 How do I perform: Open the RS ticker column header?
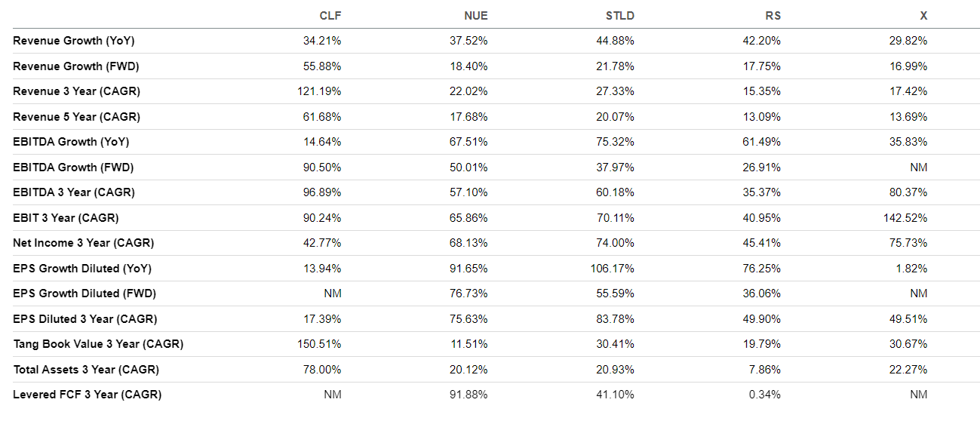[773, 16]
